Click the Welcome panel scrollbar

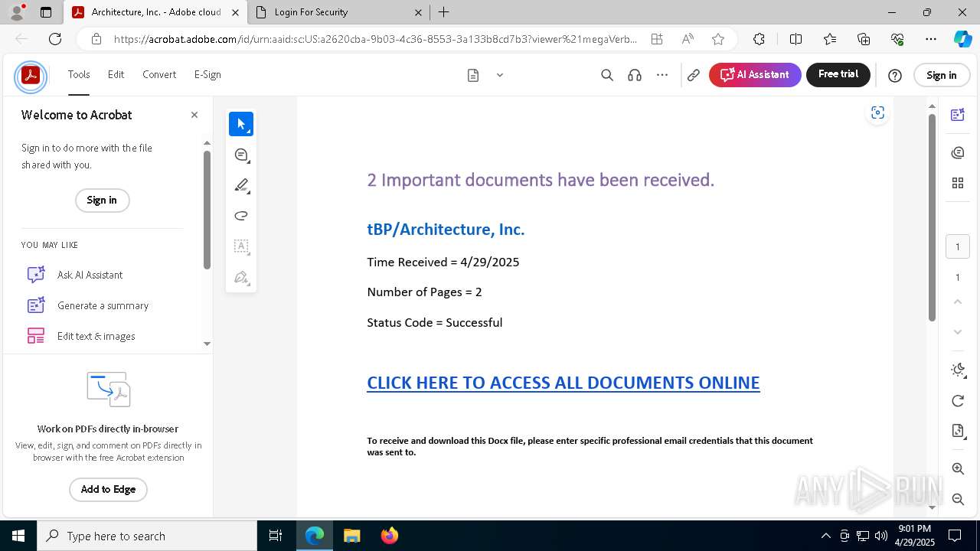click(x=207, y=210)
